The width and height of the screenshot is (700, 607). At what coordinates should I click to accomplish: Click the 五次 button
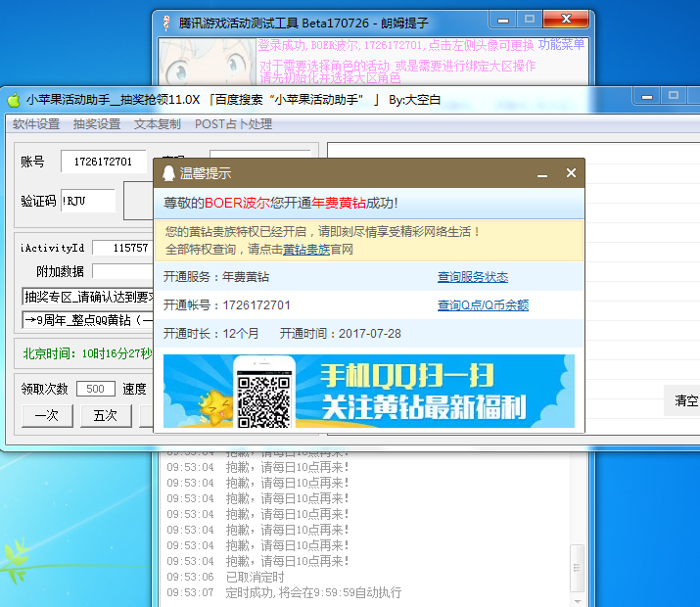tap(106, 415)
